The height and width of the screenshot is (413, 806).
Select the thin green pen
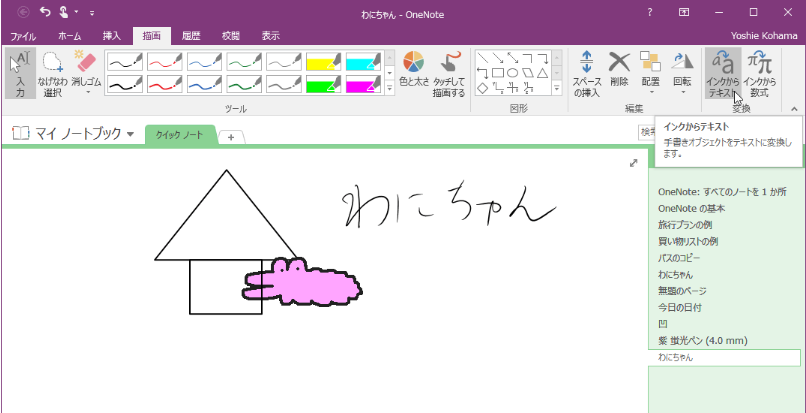(x=244, y=62)
